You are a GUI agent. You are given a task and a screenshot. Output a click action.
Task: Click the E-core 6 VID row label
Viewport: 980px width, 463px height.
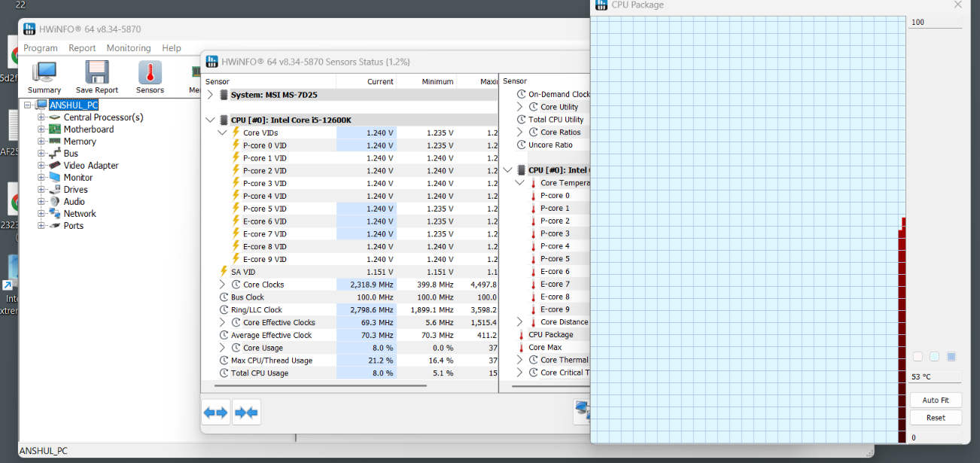point(265,221)
